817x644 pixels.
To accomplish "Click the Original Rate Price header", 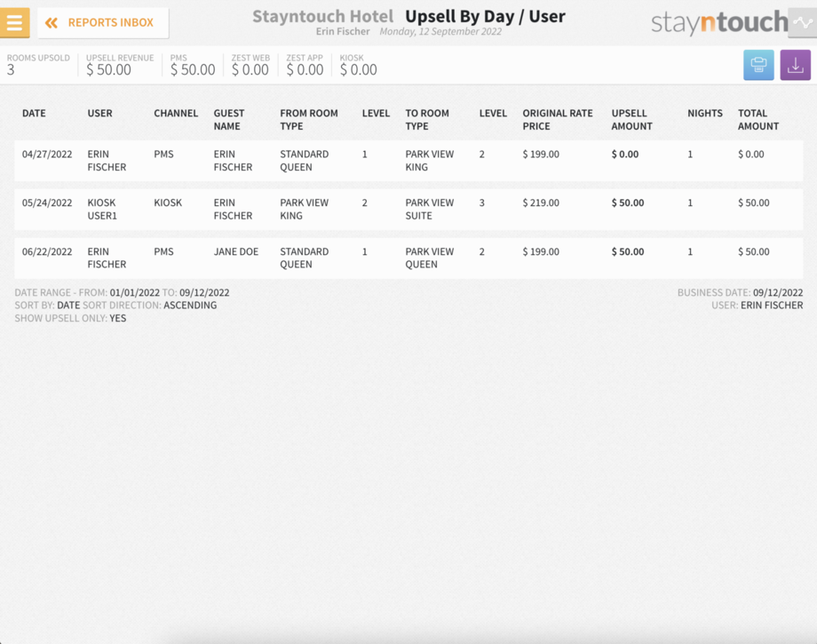I will click(558, 119).
